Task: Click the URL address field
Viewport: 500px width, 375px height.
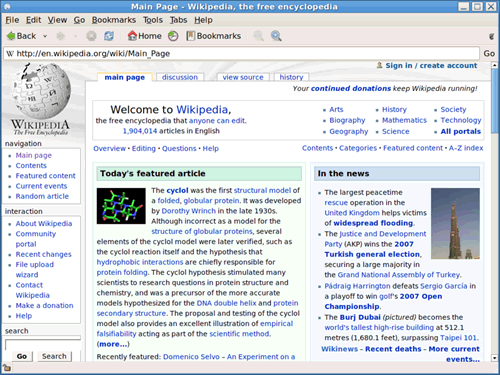Action: click(241, 53)
